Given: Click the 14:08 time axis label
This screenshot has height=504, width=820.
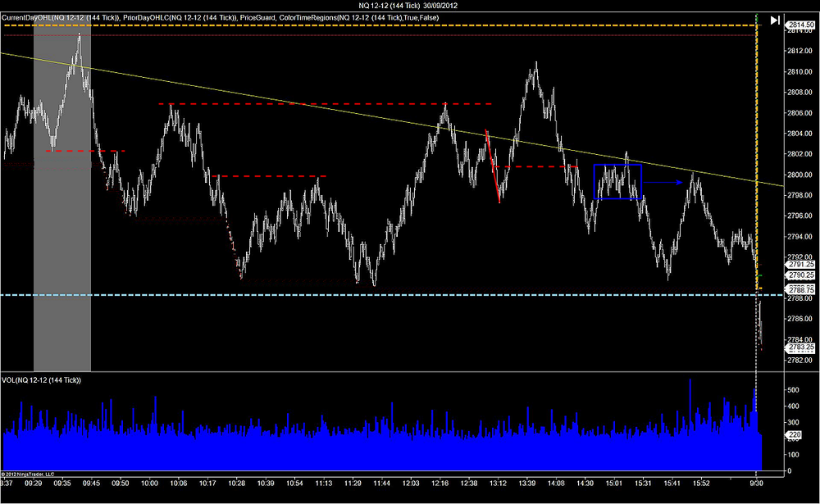Looking at the screenshot, I should pos(556,483).
